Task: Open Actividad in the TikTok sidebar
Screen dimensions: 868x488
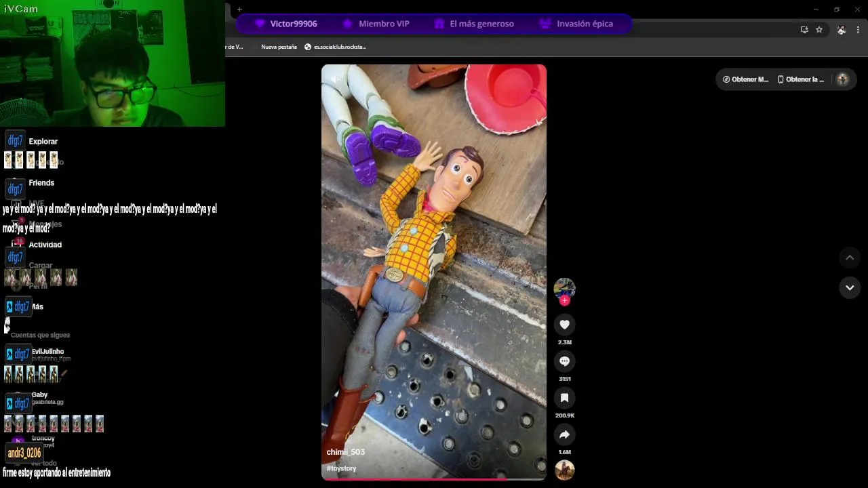Action: tap(45, 245)
